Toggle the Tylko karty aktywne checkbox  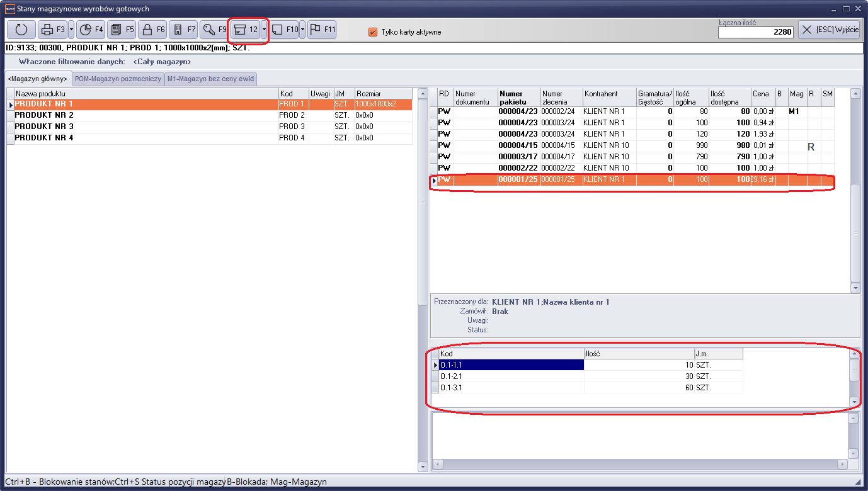(x=373, y=32)
